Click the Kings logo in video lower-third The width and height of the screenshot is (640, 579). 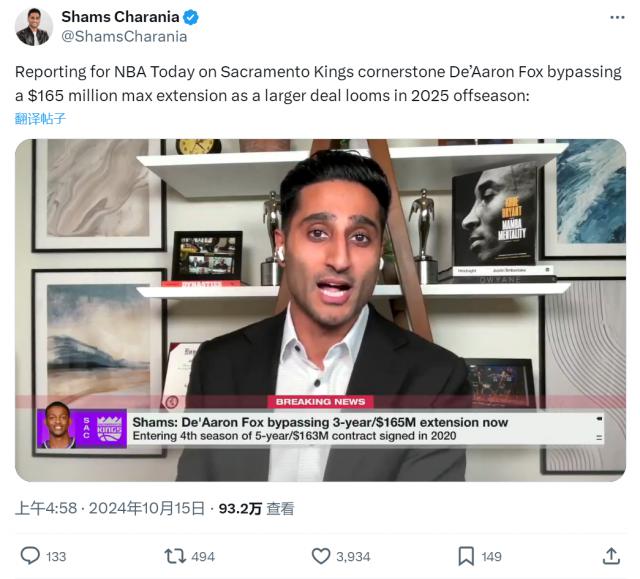pyautogui.click(x=109, y=428)
